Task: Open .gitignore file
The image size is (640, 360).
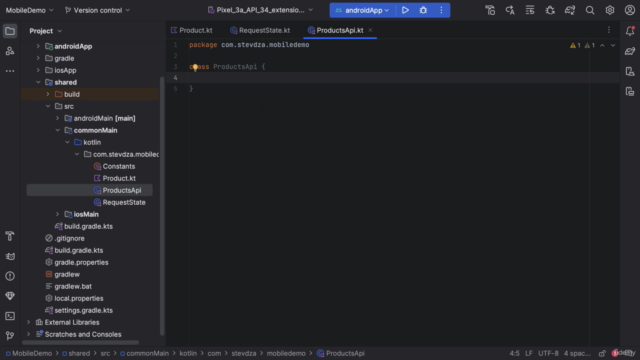Action: pos(69,238)
